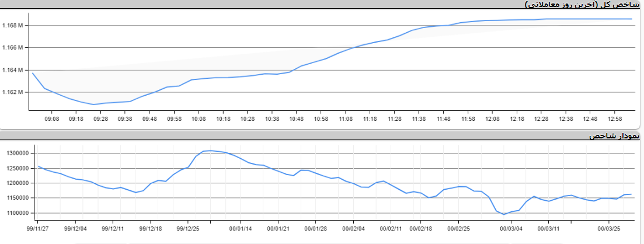Select the 00/02/04 date tick
This screenshot has width=644, height=244.
(353, 229)
